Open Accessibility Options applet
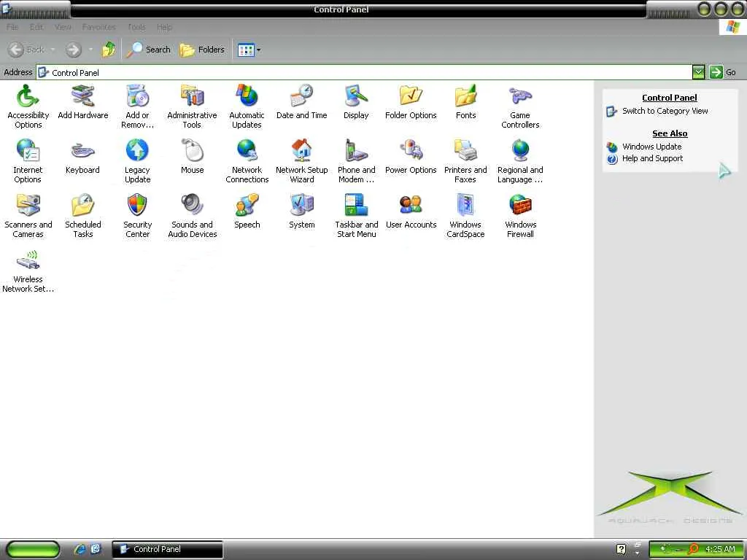 tap(28, 106)
